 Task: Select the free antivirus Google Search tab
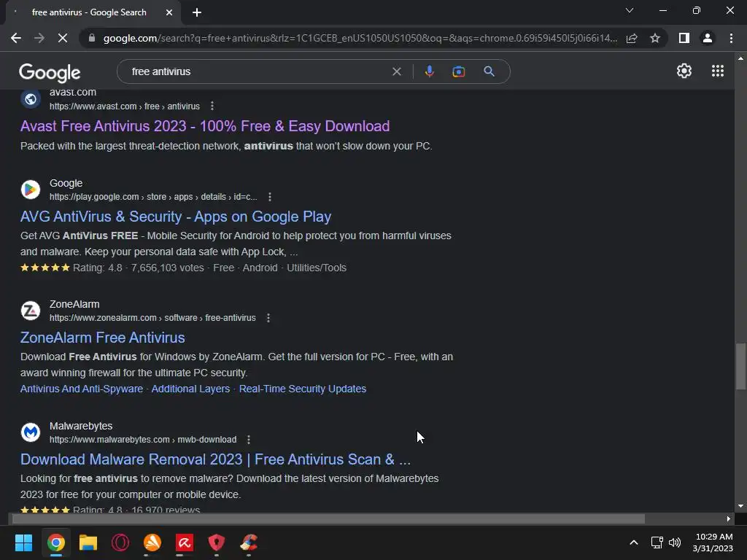89,12
